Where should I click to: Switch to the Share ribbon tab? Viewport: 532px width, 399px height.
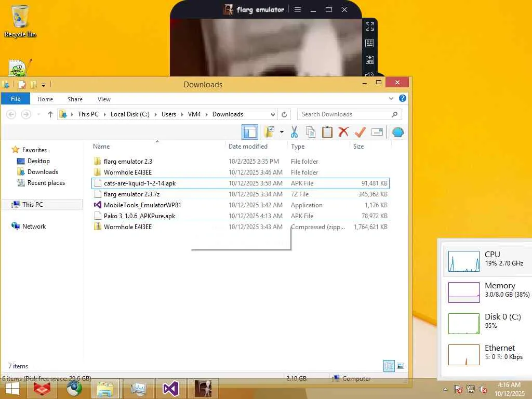pos(75,99)
